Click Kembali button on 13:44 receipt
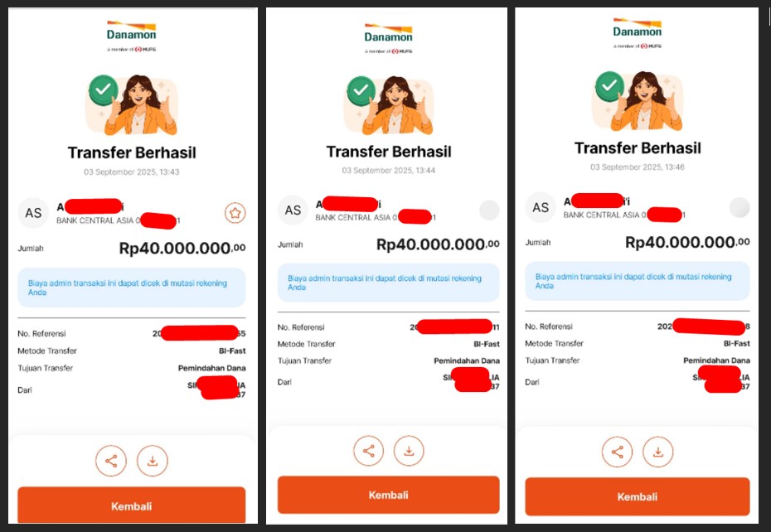This screenshot has height=532, width=771. pos(389,495)
